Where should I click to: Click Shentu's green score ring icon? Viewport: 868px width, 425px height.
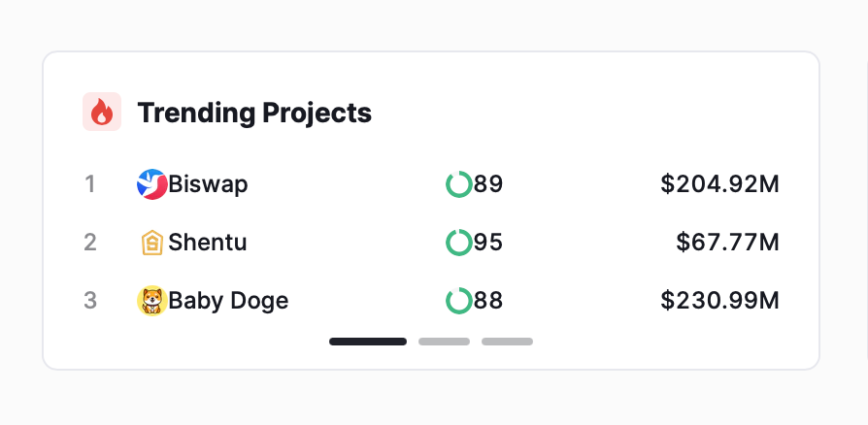click(459, 243)
